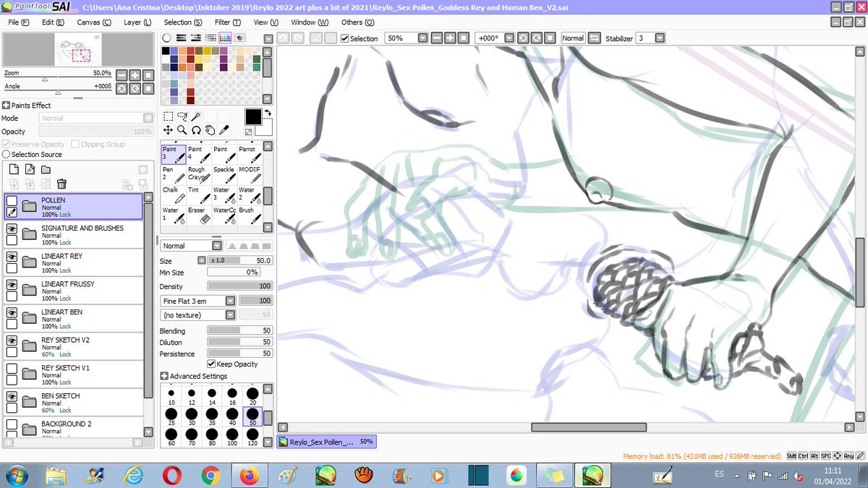
Task: Show the REY SKETCH V1 layer
Action: pos(12,369)
